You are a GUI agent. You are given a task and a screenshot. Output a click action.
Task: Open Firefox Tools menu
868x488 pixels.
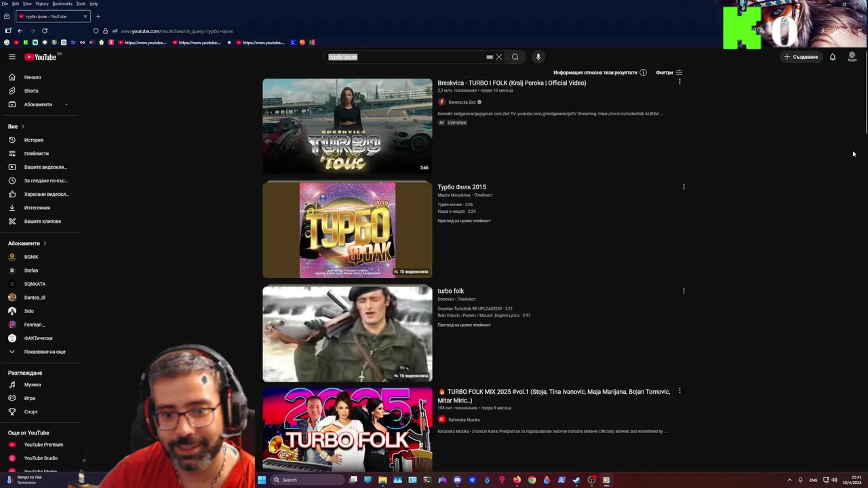pyautogui.click(x=81, y=3)
